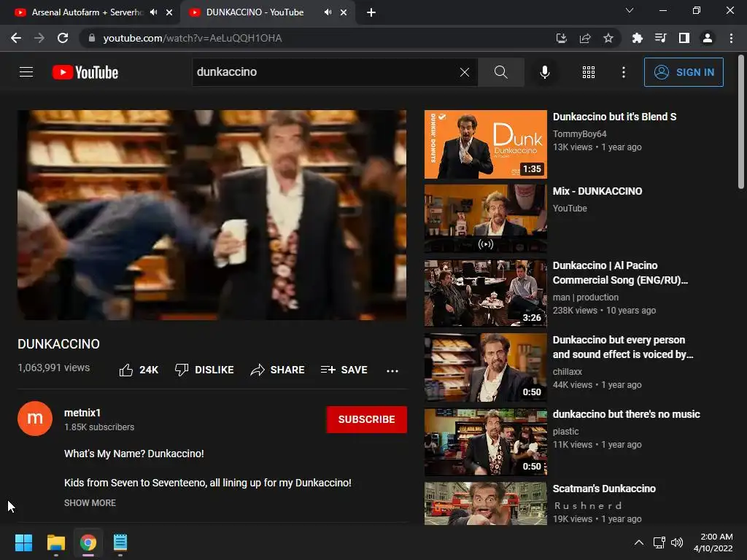
Task: Open the volume control in system tray
Action: coord(677,542)
